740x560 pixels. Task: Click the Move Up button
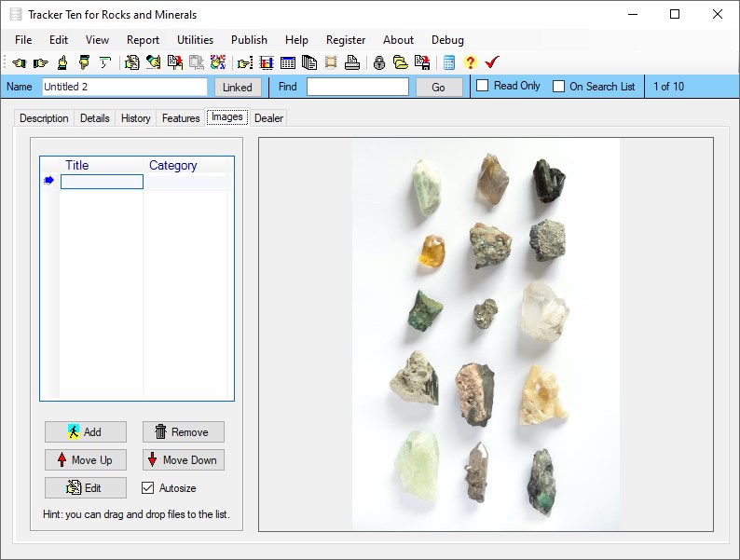click(86, 460)
